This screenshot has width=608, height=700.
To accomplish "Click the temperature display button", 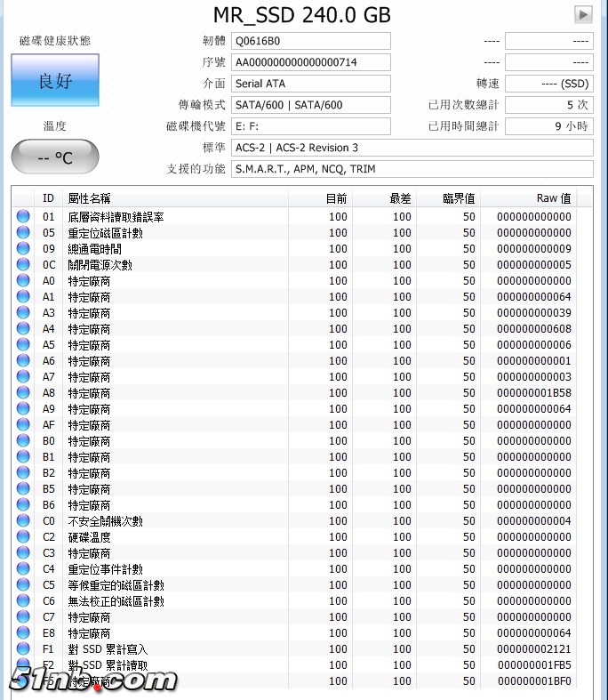I will [55, 157].
